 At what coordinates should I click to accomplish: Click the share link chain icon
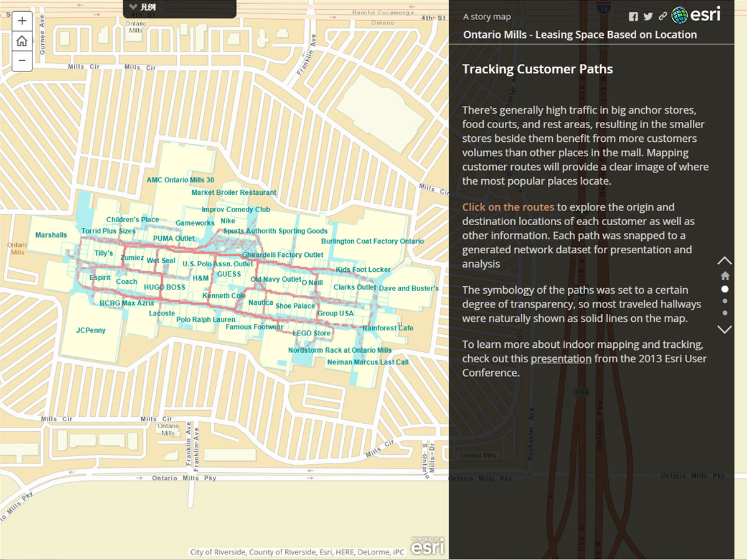[x=663, y=17]
